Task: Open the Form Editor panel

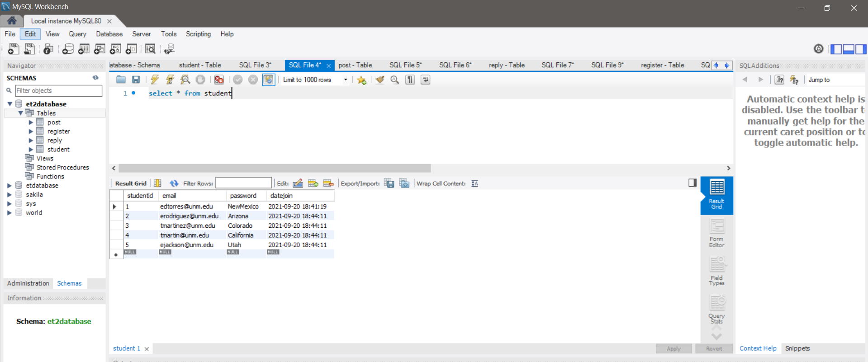Action: (x=716, y=234)
